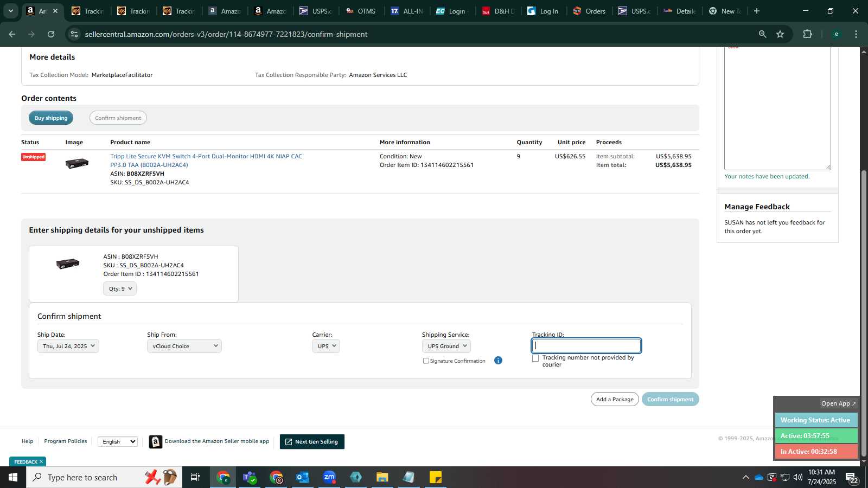Open Shipping Service UPS Ground dropdown

[446, 346]
